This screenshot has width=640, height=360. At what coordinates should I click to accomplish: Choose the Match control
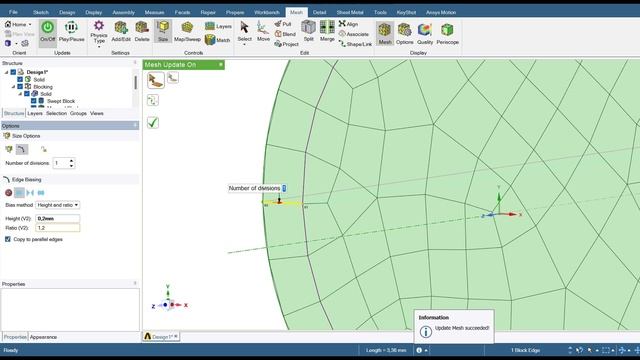tap(218, 40)
